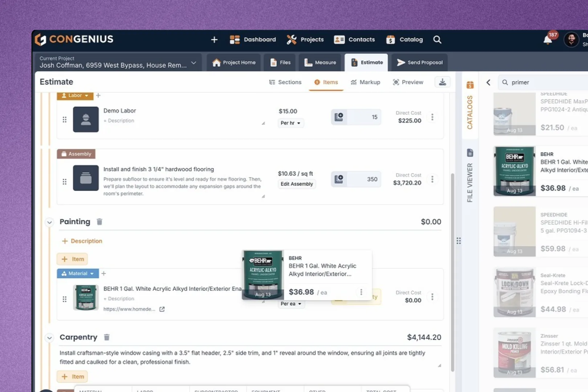Switch to the Measure tab

[x=320, y=62]
